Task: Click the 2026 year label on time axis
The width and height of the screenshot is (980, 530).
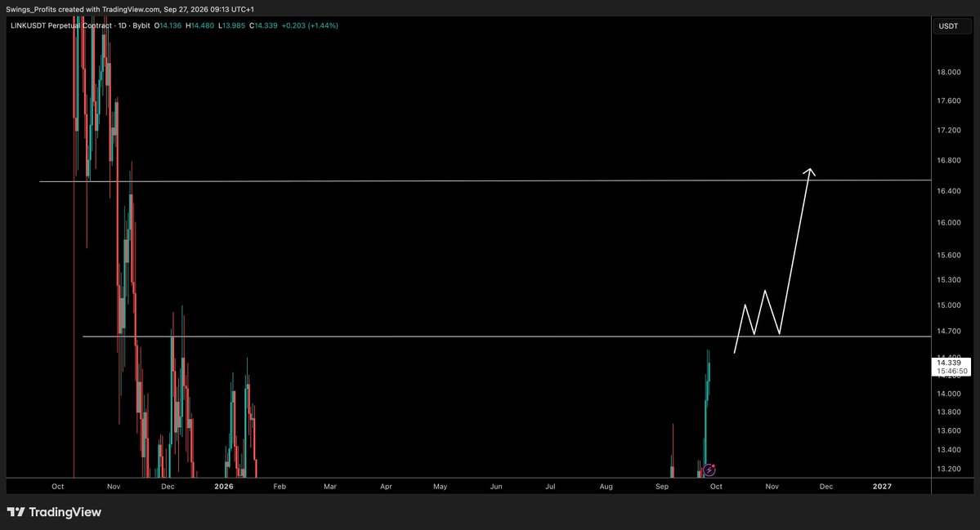Action: (224, 486)
